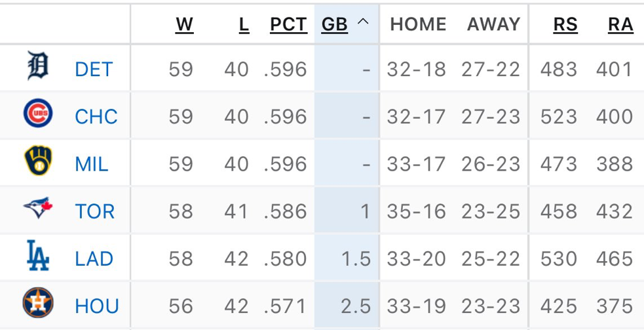The width and height of the screenshot is (644, 330).
Task: Open the HOU team link
Action: pos(97,306)
